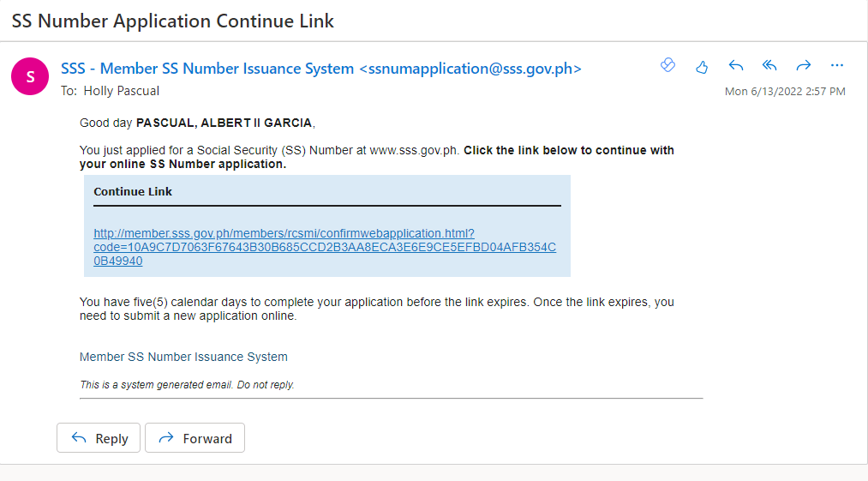Click the Like thumbs-up icon
868x481 pixels.
coord(702,67)
